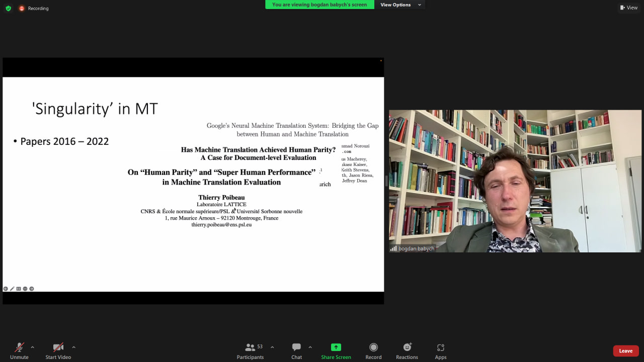644x362 pixels.
Task: Click the green encryption shield icon
Action: coord(8,8)
